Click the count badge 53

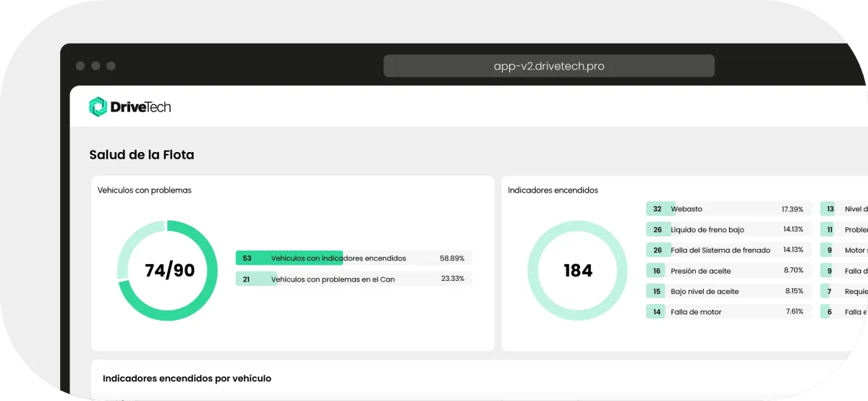[x=247, y=258]
